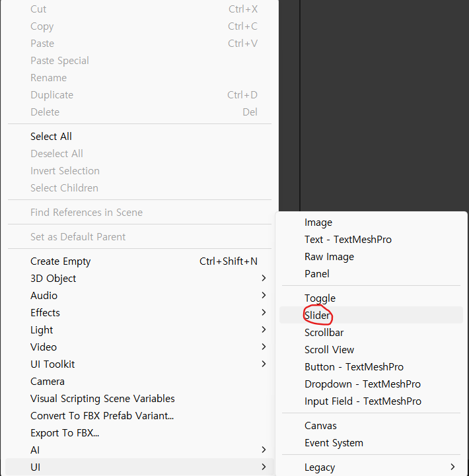Select the UI menu entry
This screenshot has height=476, width=469.
[x=139, y=467]
